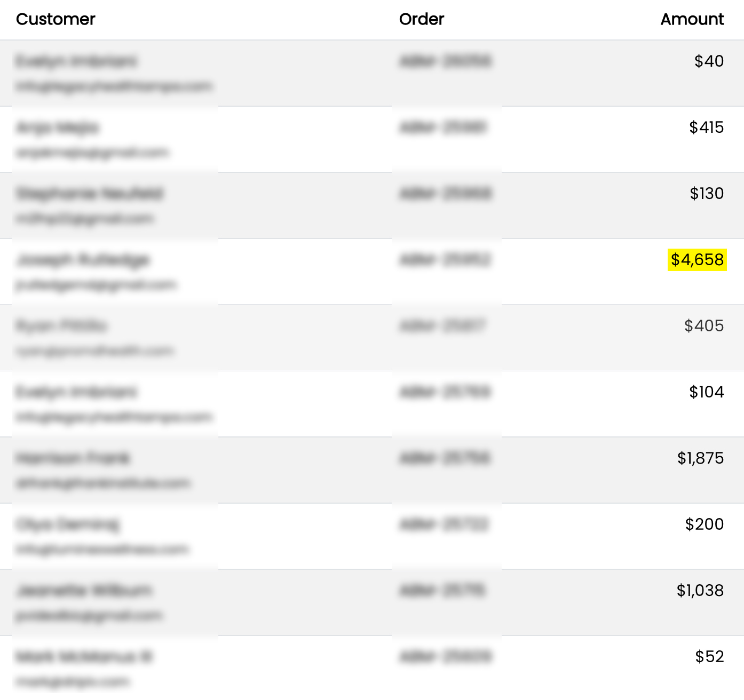Screen dimensions: 744x700
Task: Click the $104 amount cell
Action: (x=706, y=392)
